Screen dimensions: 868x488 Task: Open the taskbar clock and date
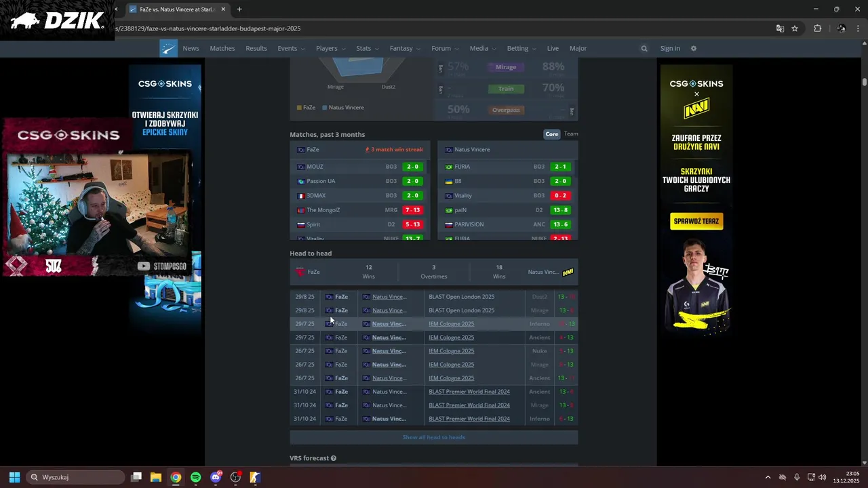pos(846,477)
